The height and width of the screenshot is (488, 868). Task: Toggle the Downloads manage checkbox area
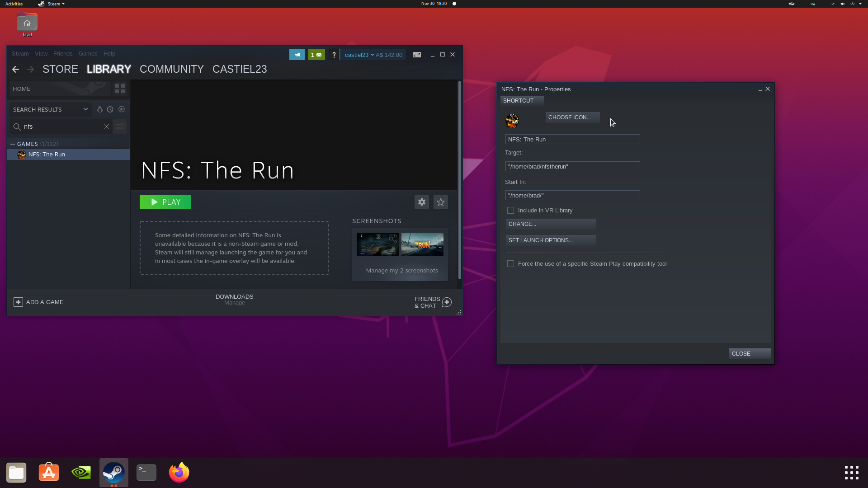(234, 300)
